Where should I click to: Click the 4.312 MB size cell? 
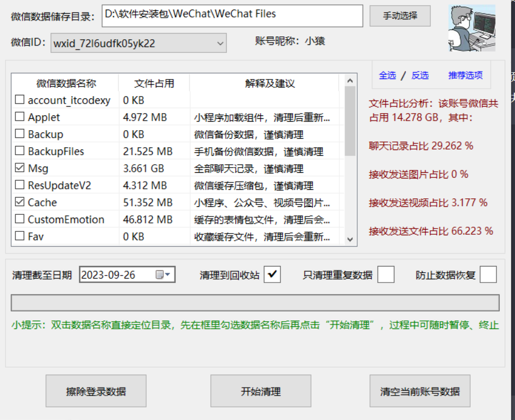(x=145, y=185)
